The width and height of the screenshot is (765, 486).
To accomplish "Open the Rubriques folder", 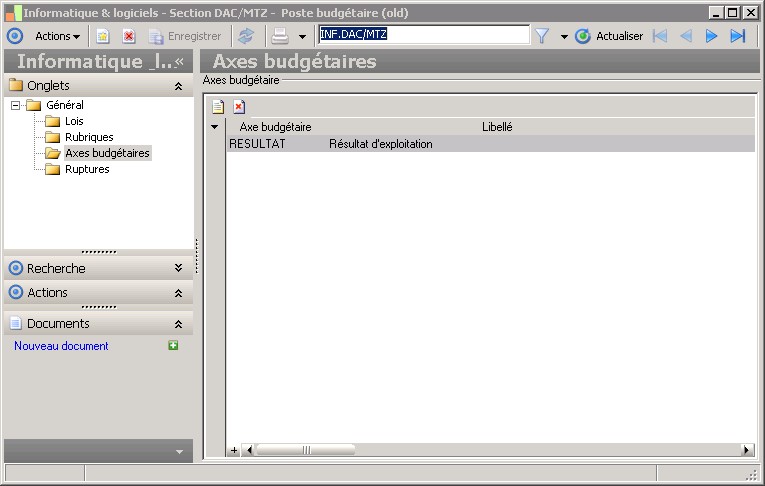I will click(x=89, y=137).
